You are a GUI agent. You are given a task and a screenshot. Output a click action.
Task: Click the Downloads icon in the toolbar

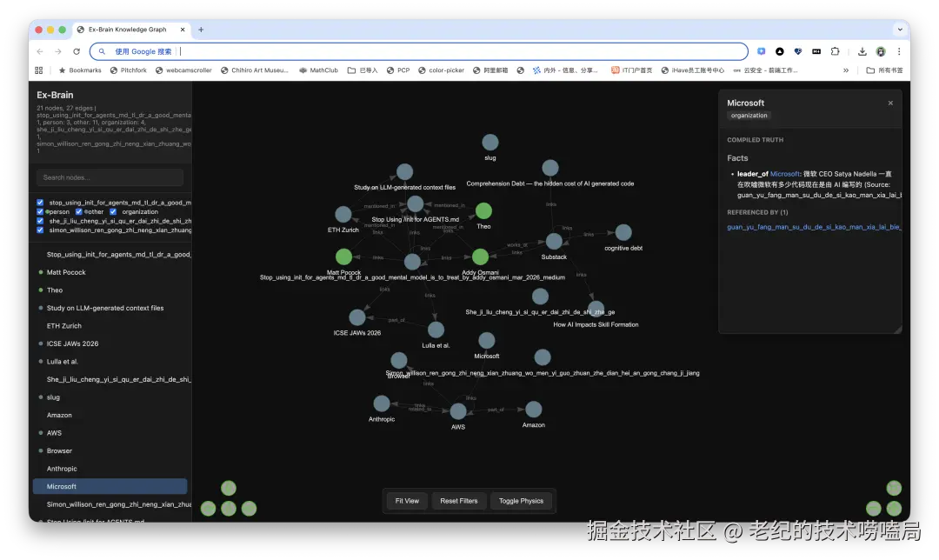tap(862, 51)
